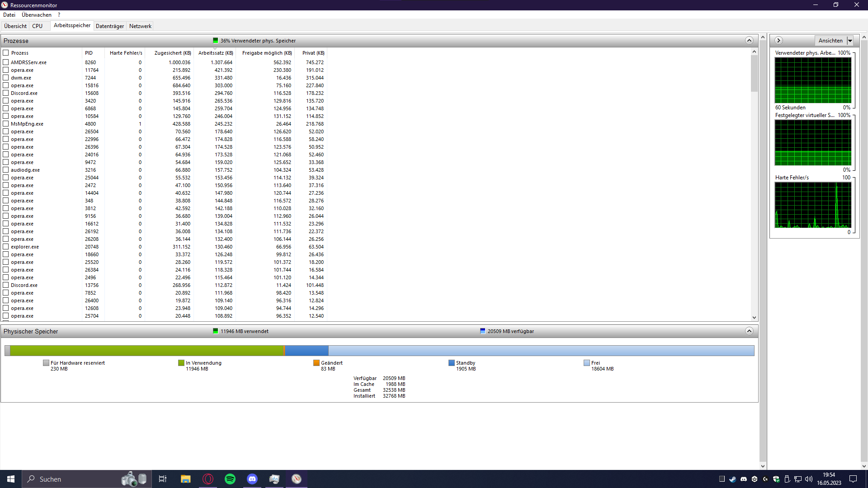Screen dimensions: 868x488
Task: Open the Ansichten dropdown arrow
Action: [850, 41]
